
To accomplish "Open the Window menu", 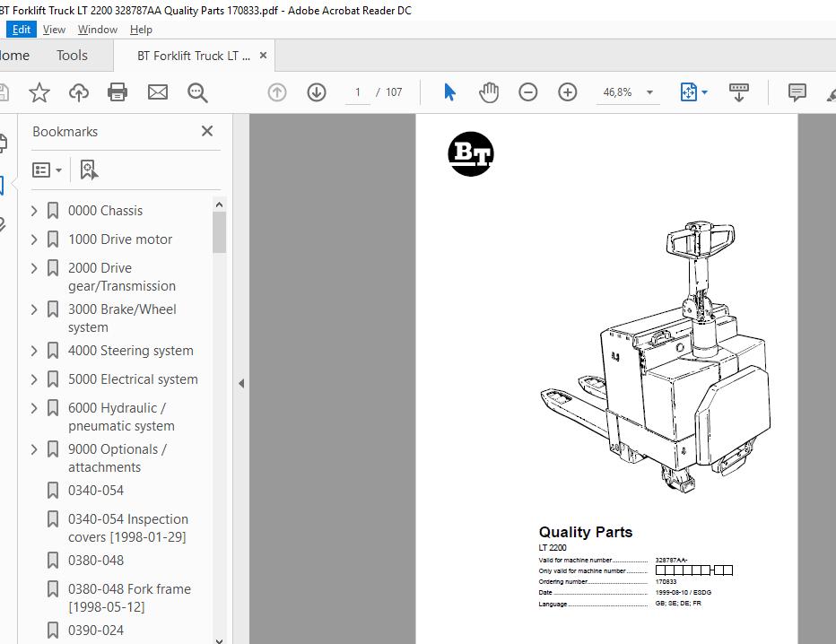I will (98, 30).
